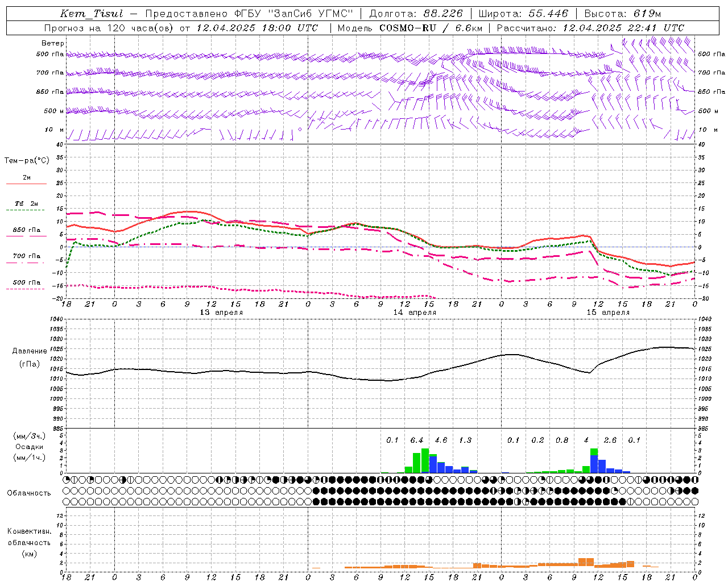This screenshot has height=582, width=728.
Task: Click "500 гПа" in the temperature legend
Action: (x=27, y=282)
